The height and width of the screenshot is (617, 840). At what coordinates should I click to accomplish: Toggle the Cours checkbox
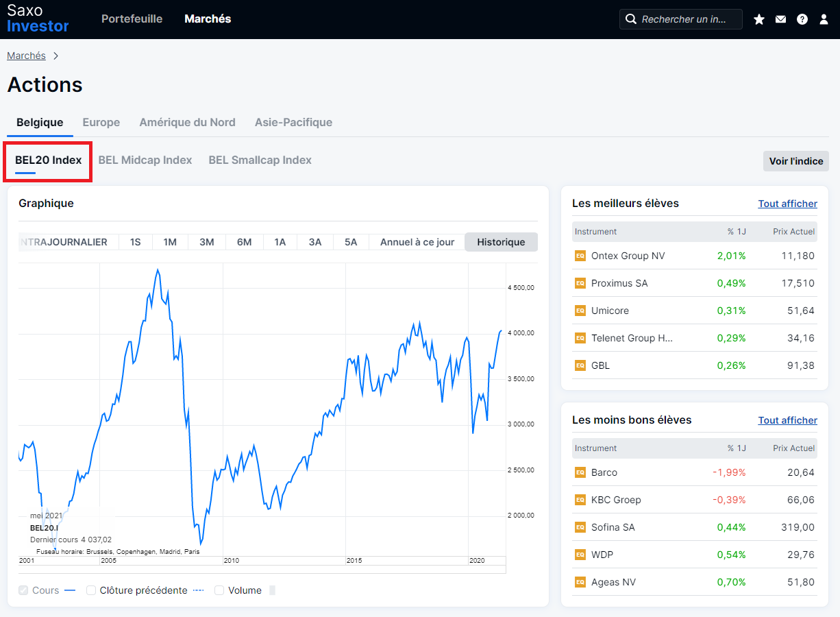click(23, 590)
